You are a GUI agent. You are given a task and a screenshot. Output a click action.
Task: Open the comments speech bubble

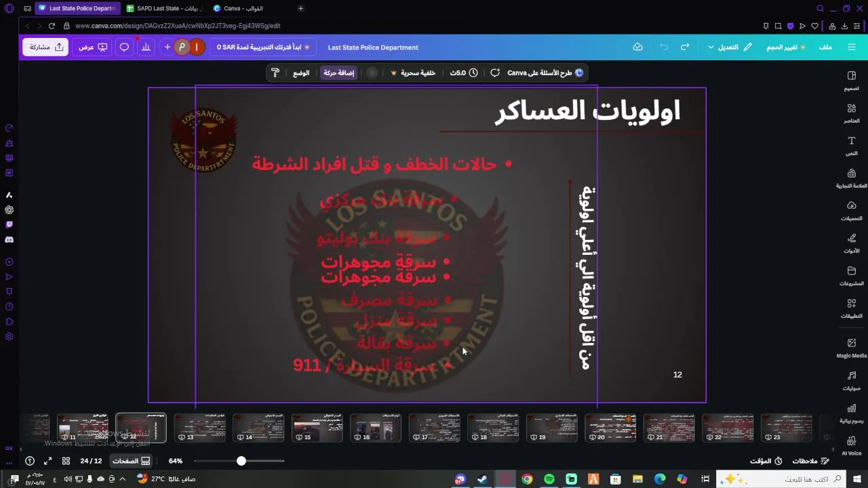[124, 47]
